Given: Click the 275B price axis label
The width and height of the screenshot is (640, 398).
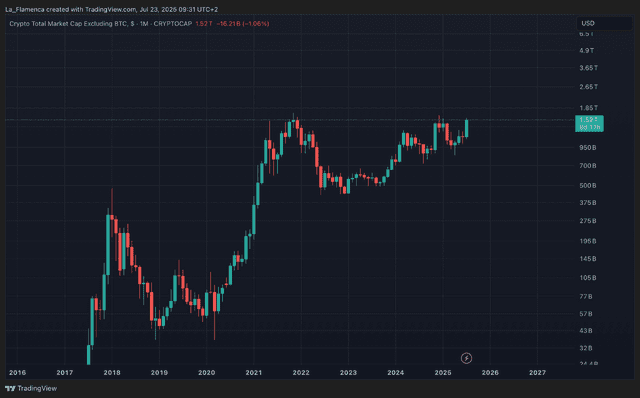Looking at the screenshot, I should (588, 221).
